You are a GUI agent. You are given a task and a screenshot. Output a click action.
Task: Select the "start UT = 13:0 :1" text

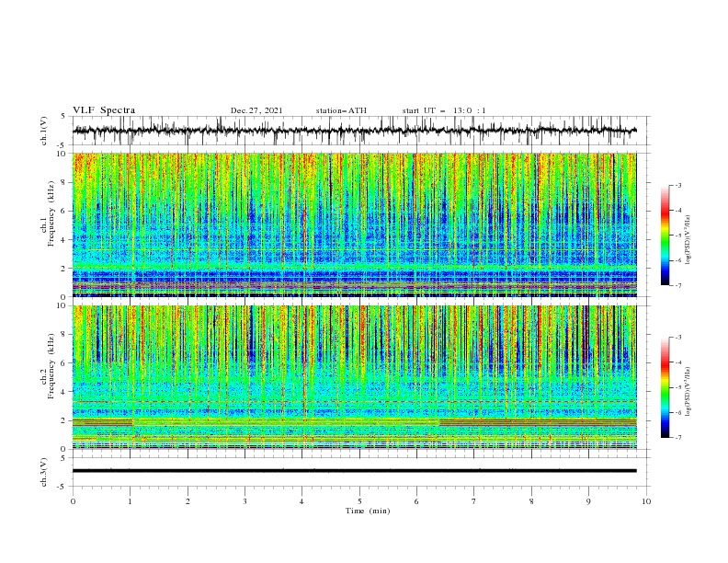(x=444, y=110)
